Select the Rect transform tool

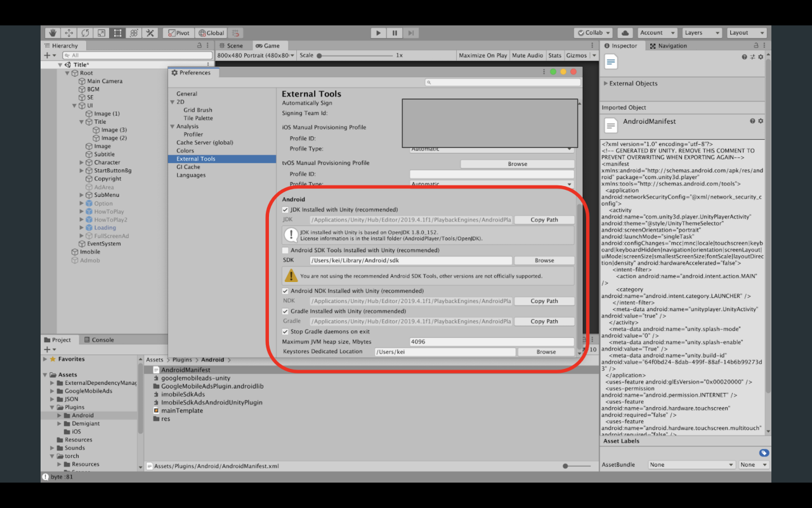point(117,33)
